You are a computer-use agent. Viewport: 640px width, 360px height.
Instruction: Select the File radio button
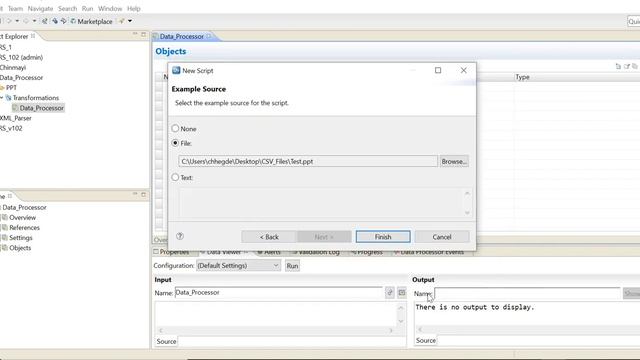(175, 143)
